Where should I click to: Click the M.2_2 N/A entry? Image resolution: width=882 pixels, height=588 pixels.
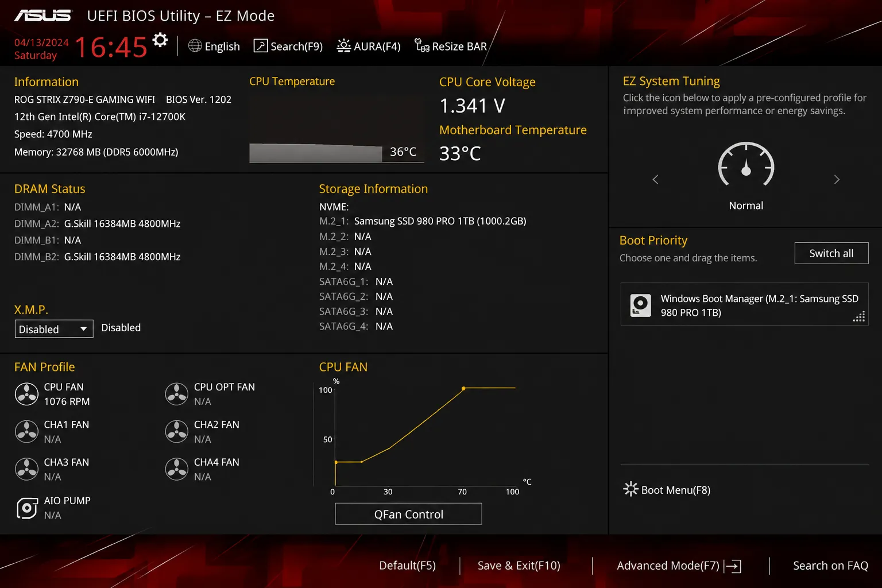point(345,237)
